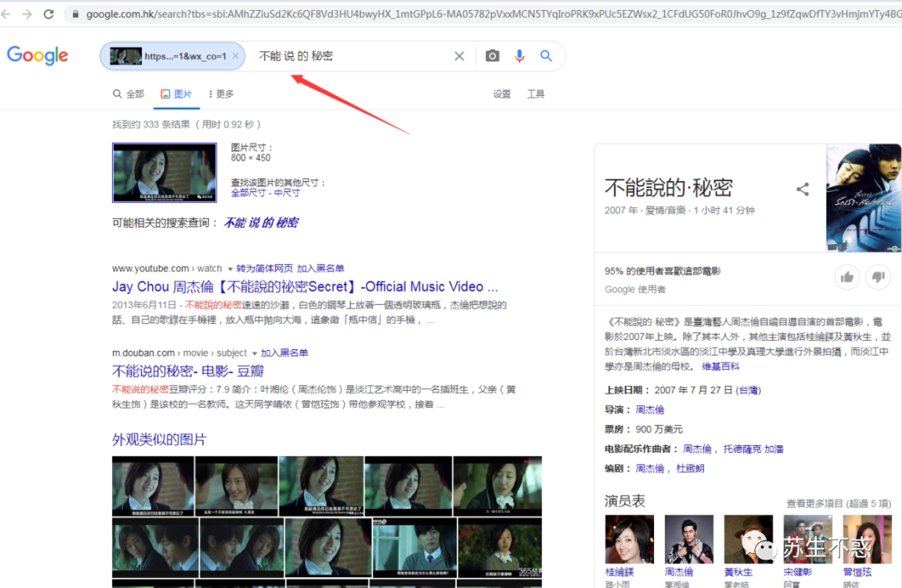Screen dimensions: 902x588
Task: Click 加入黑名单 next to douban result
Action: tap(284, 352)
